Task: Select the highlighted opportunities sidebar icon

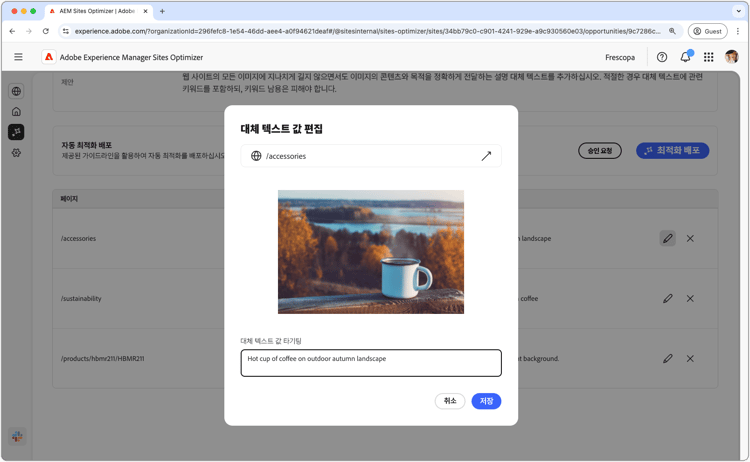Action: 16,132
